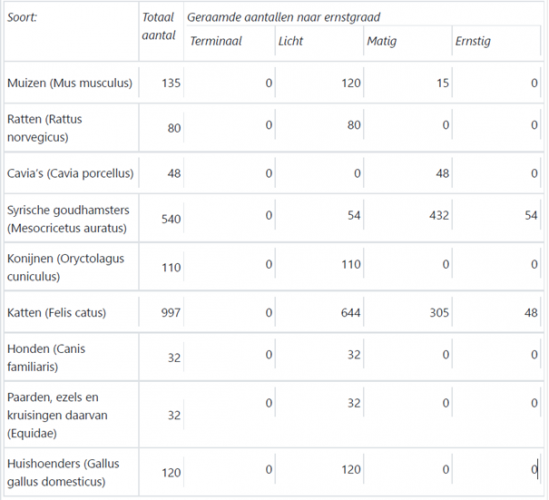Click total 540 for Syrische goudhamsters
Viewport: 549px width, 500px height.
click(x=171, y=219)
